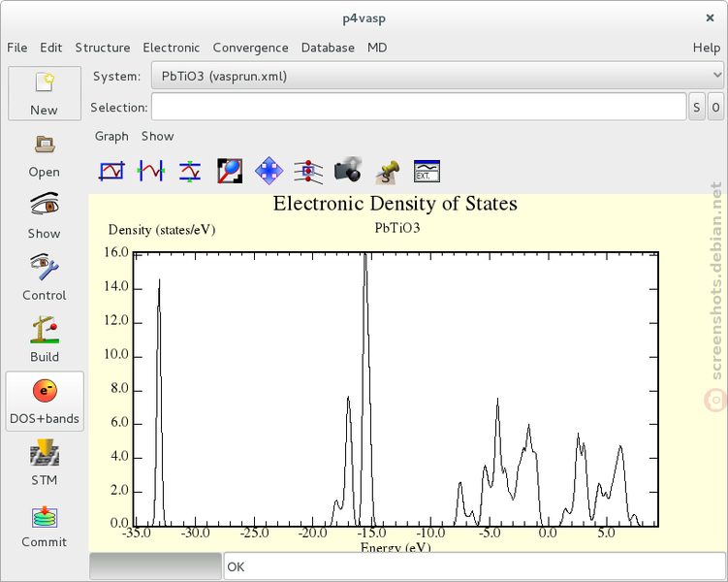This screenshot has width=728, height=582.
Task: Click the PbTiO3 graph subtitle
Action: click(397, 228)
